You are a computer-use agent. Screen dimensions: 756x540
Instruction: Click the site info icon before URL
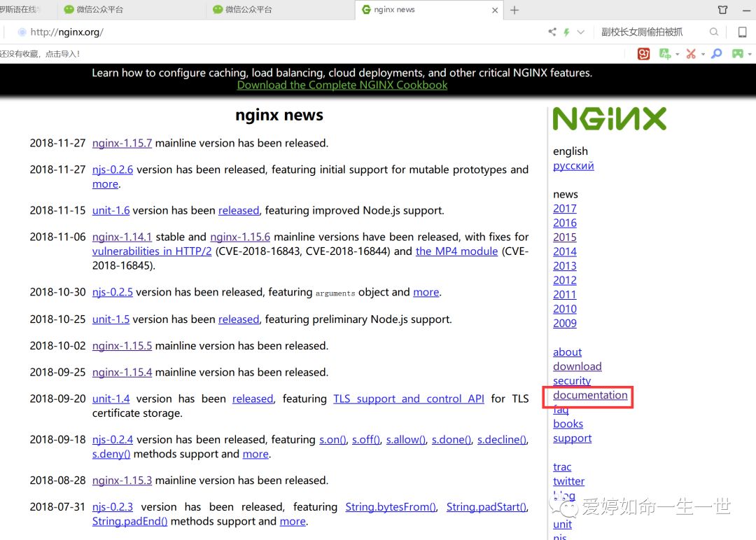pyautogui.click(x=22, y=32)
